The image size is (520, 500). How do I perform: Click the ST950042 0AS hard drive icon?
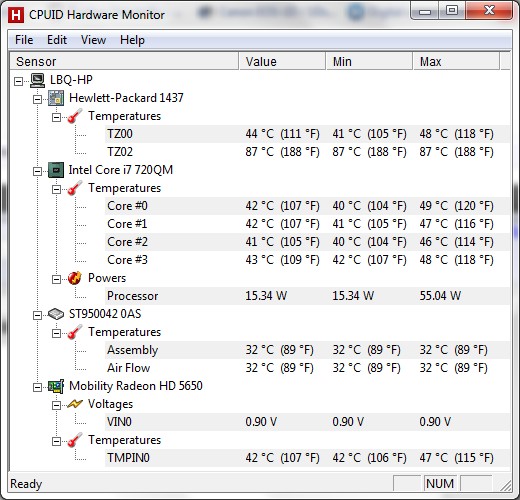coord(56,314)
